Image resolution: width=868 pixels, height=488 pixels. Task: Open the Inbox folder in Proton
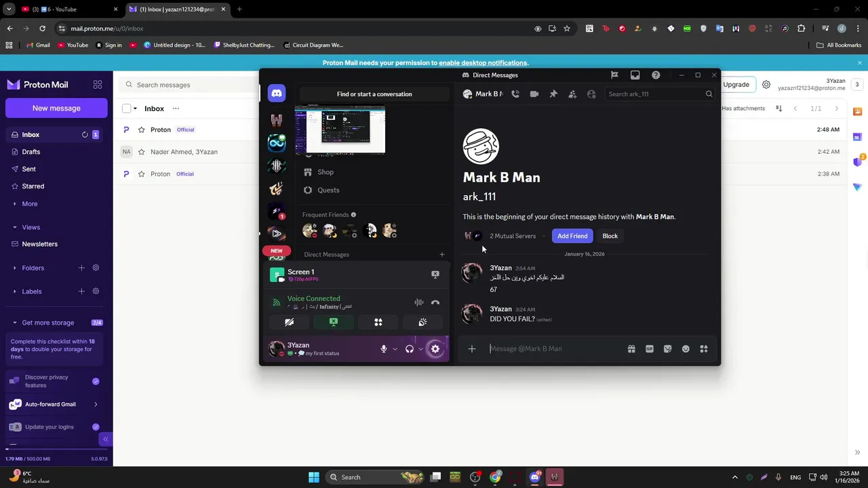coord(56,135)
